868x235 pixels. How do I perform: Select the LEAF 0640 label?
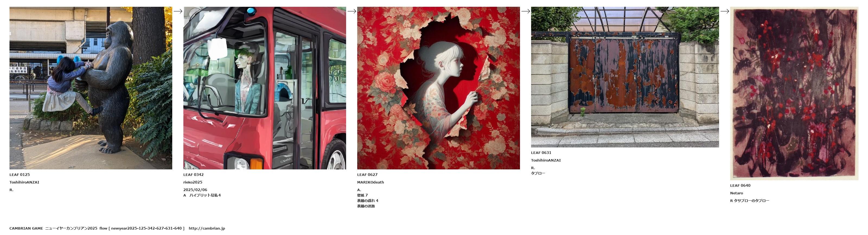pyautogui.click(x=740, y=185)
